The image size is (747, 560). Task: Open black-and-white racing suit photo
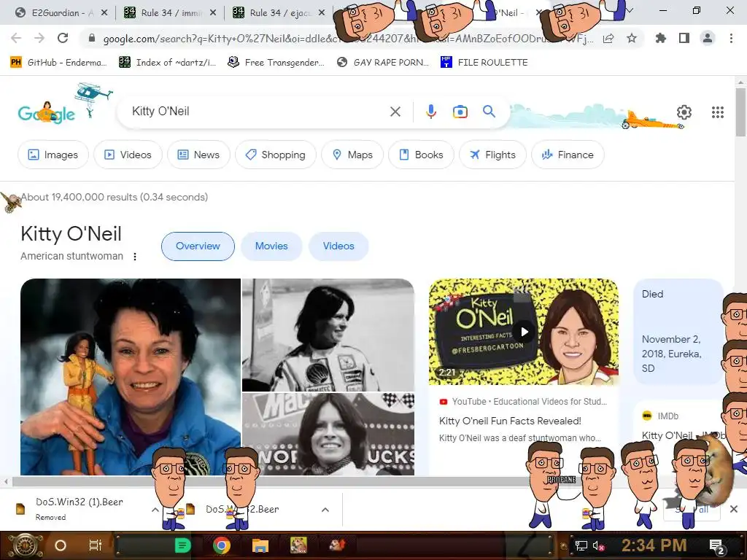(x=328, y=335)
